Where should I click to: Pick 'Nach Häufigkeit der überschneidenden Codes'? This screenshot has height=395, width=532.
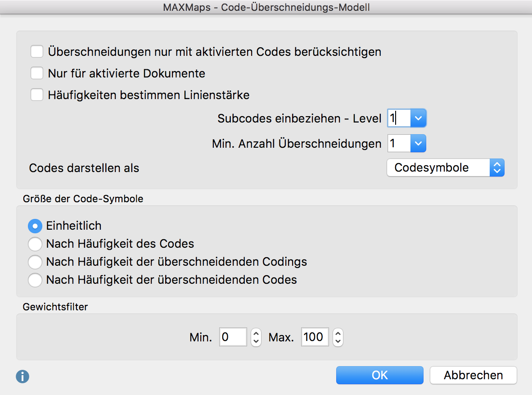[x=35, y=280]
